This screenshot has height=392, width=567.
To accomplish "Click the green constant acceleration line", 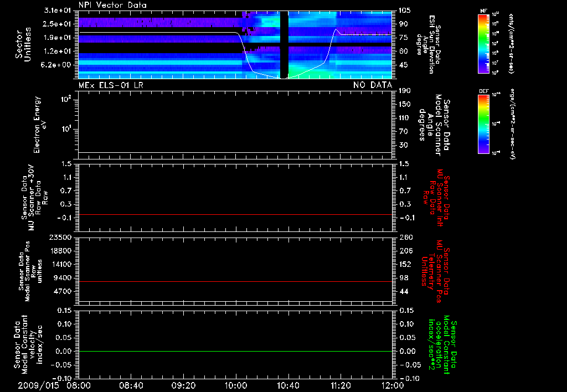I will pyautogui.click(x=235, y=351).
